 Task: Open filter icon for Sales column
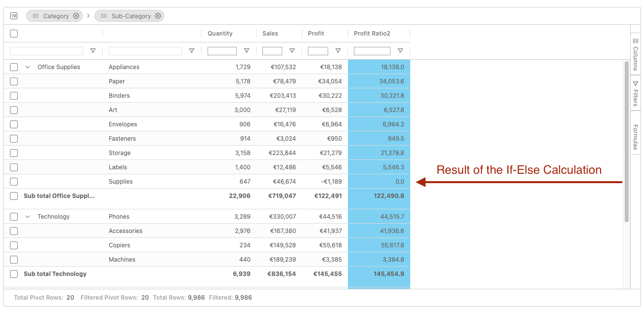pyautogui.click(x=292, y=51)
